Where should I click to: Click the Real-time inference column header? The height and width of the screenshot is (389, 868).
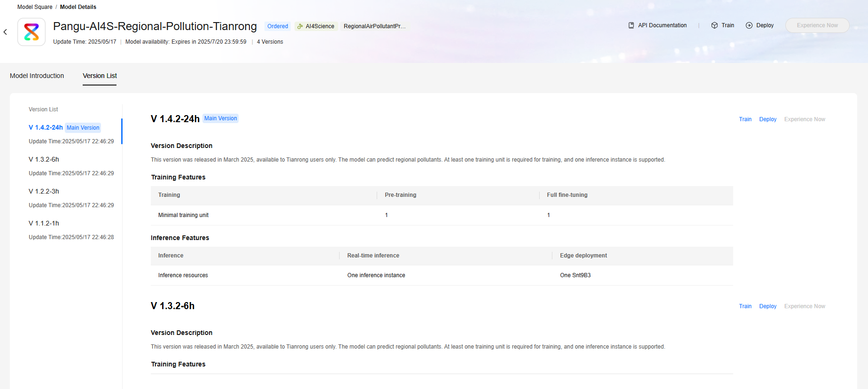[x=373, y=256]
